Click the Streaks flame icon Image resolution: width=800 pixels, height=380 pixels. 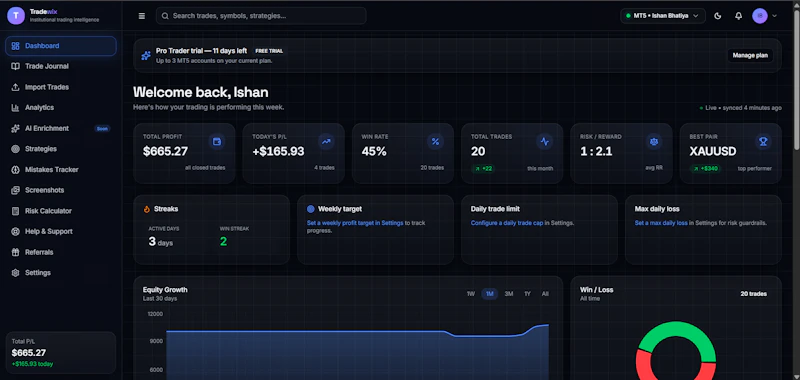[x=147, y=209]
